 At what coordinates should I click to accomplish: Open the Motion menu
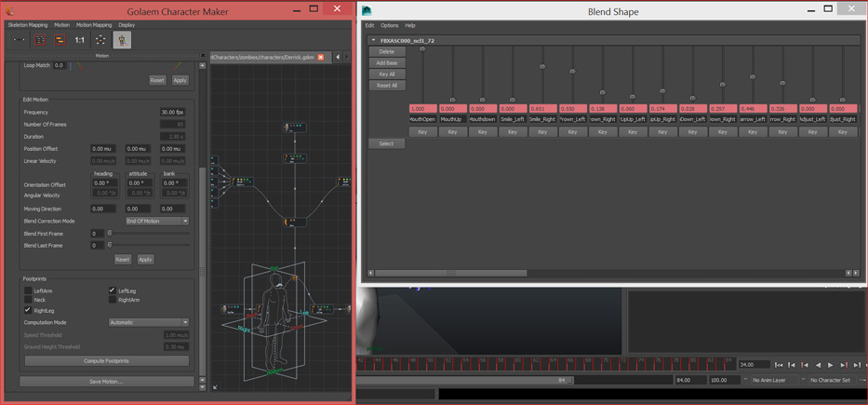(62, 25)
